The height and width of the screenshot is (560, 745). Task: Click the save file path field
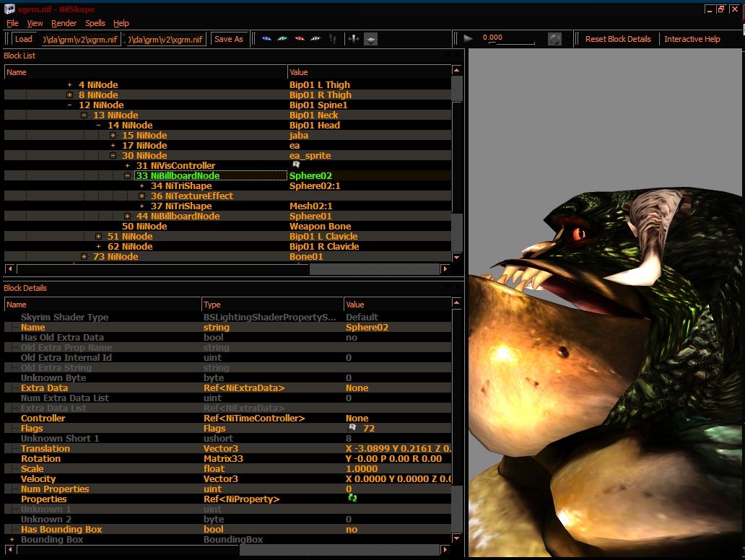[x=165, y=39]
